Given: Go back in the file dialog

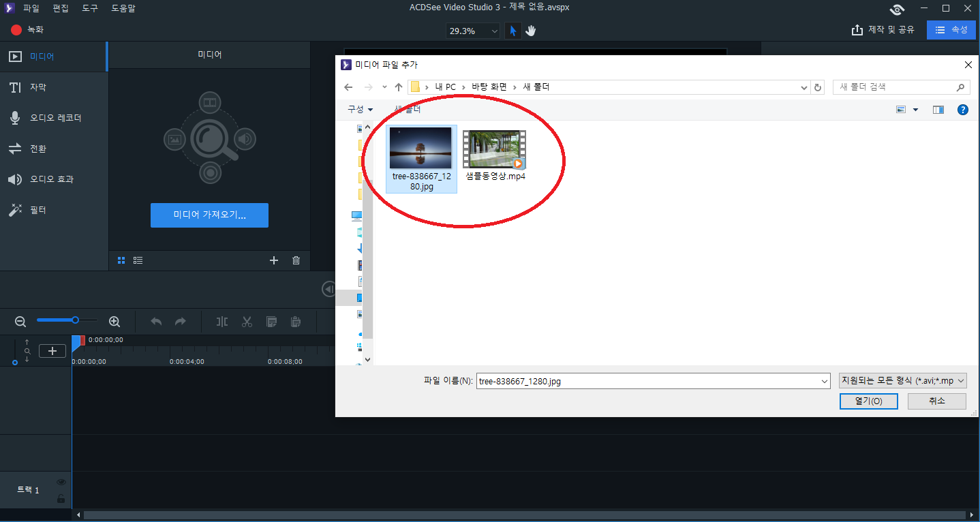Looking at the screenshot, I should [x=348, y=87].
